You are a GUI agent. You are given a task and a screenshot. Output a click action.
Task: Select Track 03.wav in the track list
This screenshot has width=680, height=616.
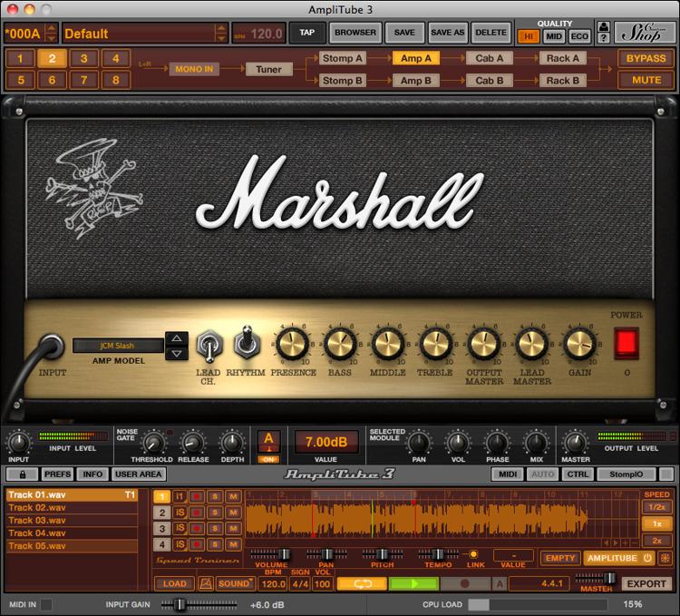pos(37,521)
